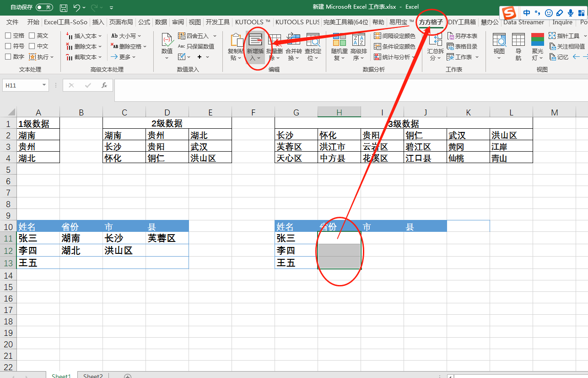This screenshot has height=378, width=588.
Task: Switch the 自动保存 autosave toggle
Action: point(44,7)
